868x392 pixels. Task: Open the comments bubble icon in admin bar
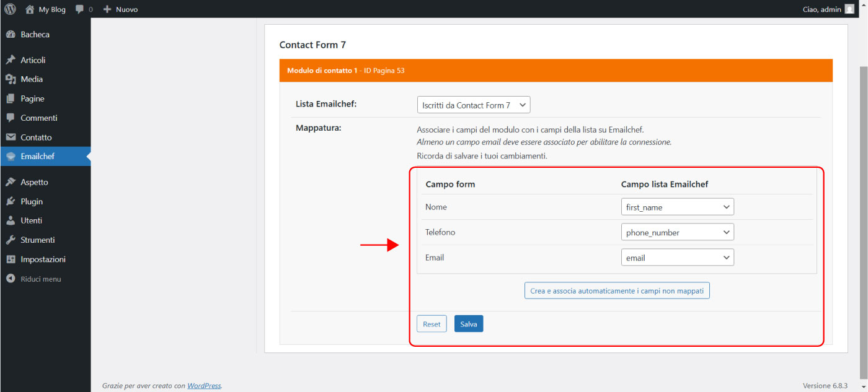[79, 9]
